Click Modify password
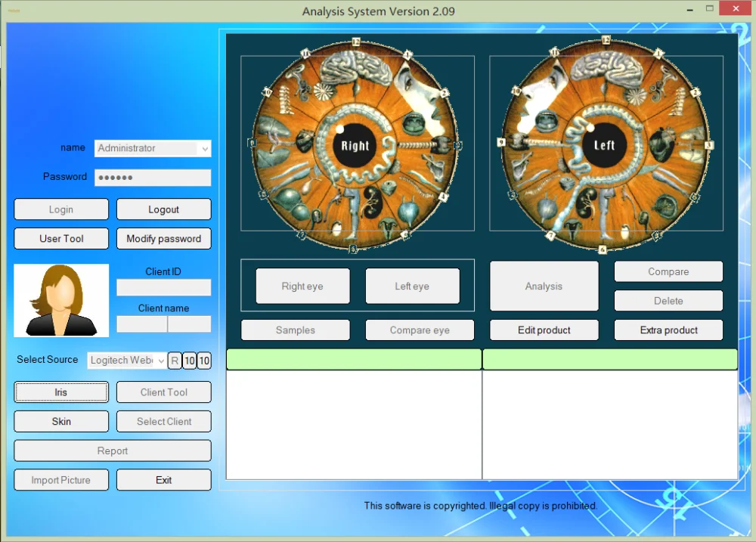 click(163, 239)
